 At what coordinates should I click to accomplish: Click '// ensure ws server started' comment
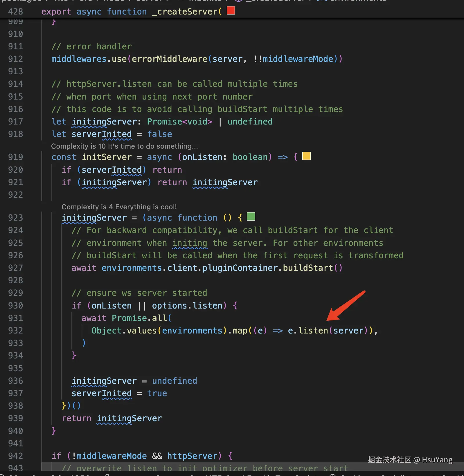(x=139, y=293)
